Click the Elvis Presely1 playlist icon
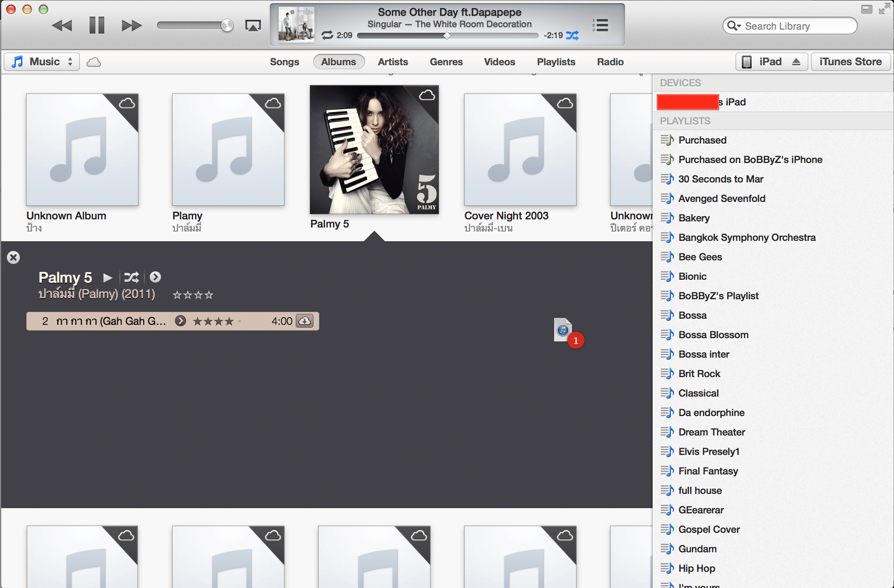This screenshot has height=588, width=894. pos(667,451)
